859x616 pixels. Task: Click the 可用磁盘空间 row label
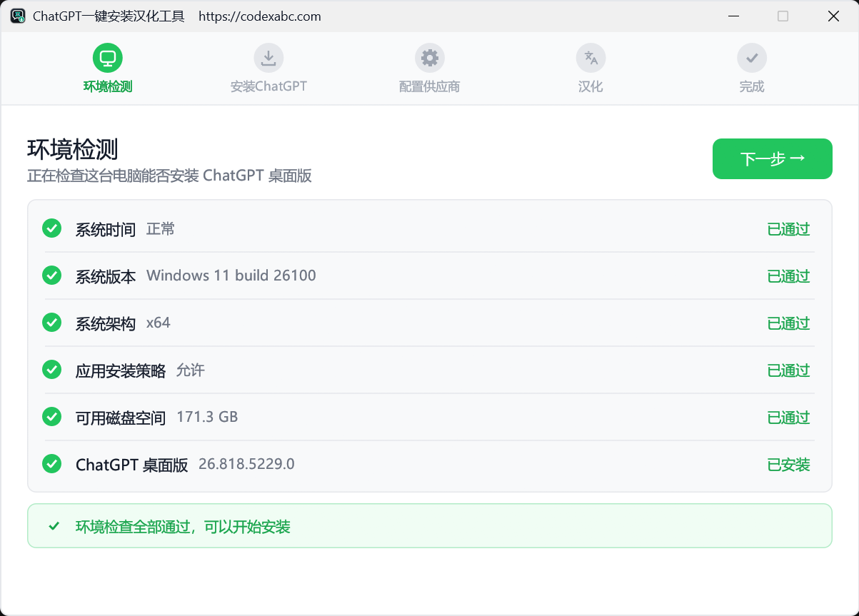click(x=121, y=418)
